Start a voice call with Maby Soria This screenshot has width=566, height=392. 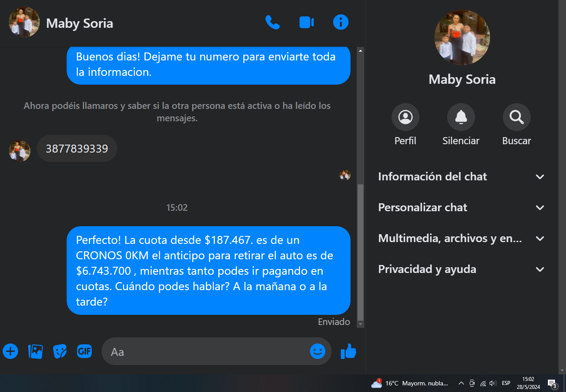point(272,22)
